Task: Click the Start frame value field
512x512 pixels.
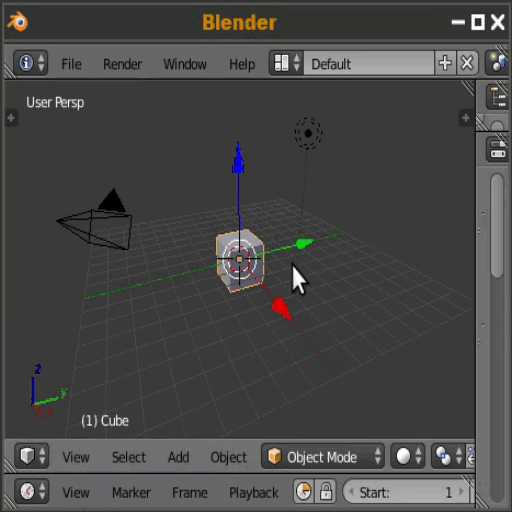Action: point(406,492)
